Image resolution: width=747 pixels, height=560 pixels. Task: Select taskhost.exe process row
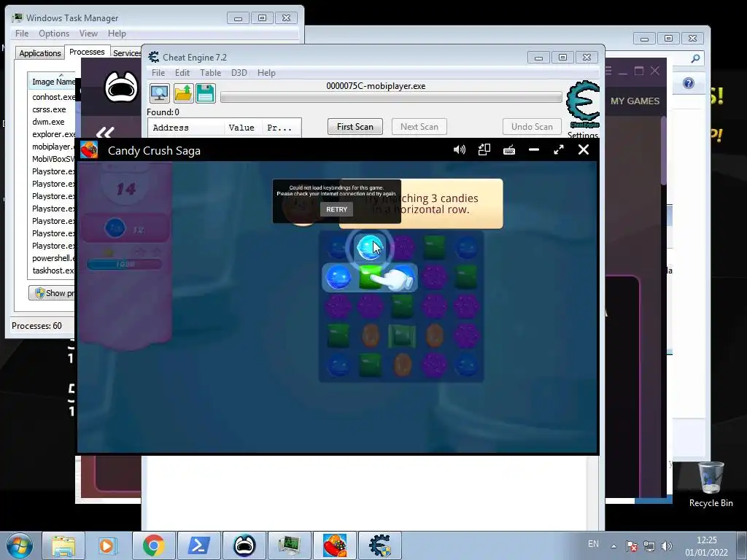[x=53, y=270]
